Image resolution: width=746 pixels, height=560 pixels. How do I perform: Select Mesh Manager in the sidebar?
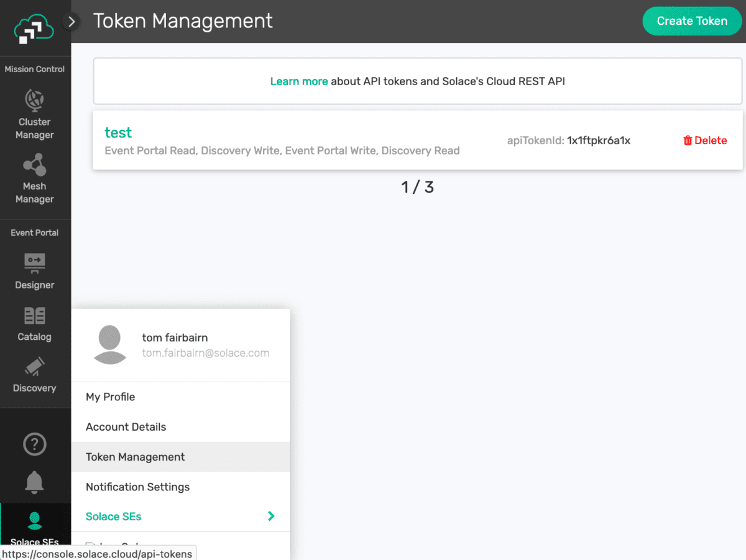click(x=35, y=180)
